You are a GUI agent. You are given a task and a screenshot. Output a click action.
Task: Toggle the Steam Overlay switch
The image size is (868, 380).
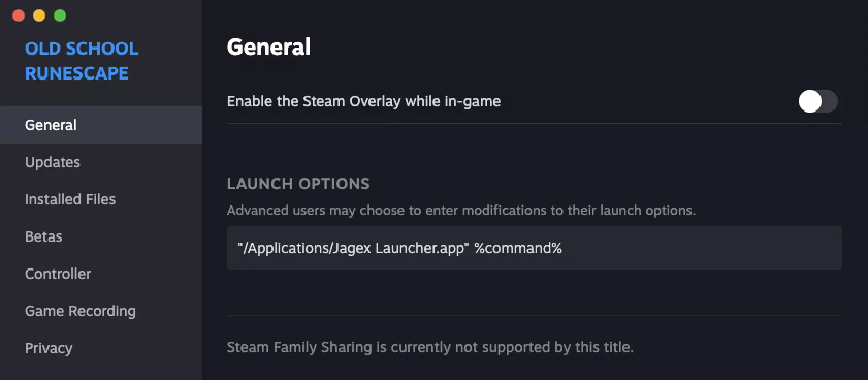[818, 101]
